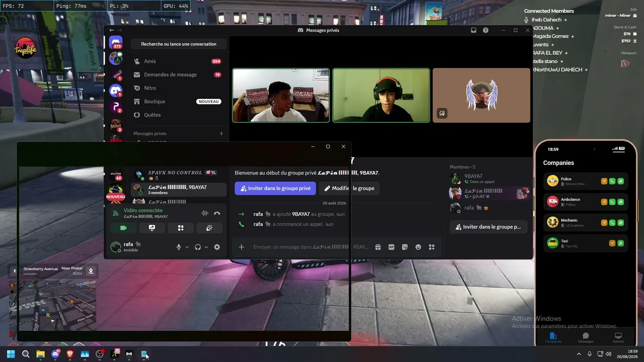Message the Police company on phone
644x362 pixels.
(621, 181)
